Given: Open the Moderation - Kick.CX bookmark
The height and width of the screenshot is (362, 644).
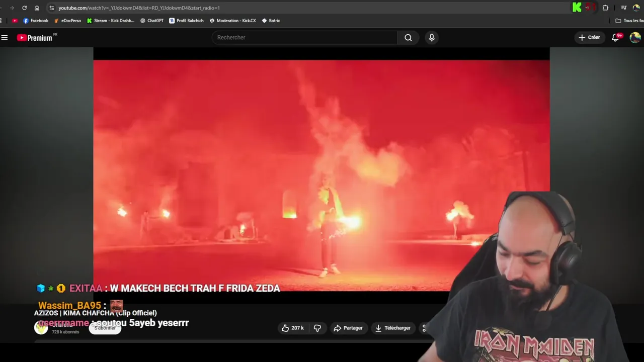Looking at the screenshot, I should point(232,21).
